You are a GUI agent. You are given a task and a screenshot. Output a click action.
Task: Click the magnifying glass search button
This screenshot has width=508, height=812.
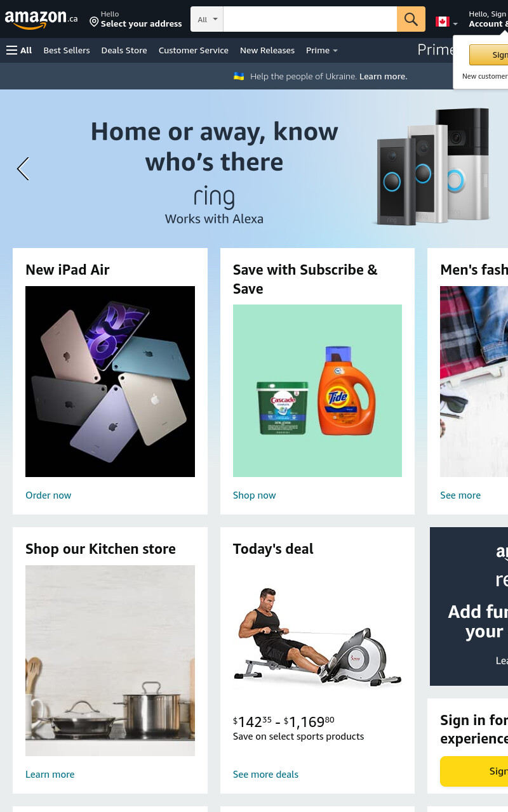tap(411, 19)
